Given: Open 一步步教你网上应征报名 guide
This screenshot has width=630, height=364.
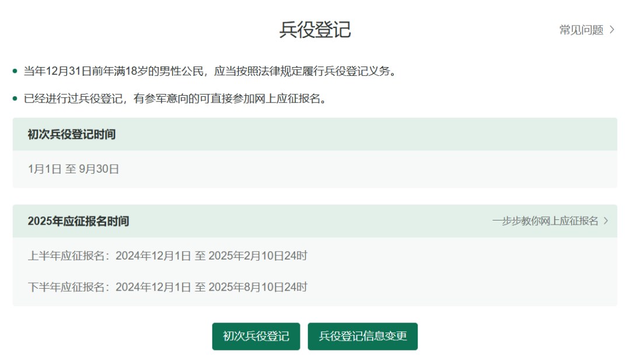Looking at the screenshot, I should pos(547,222).
